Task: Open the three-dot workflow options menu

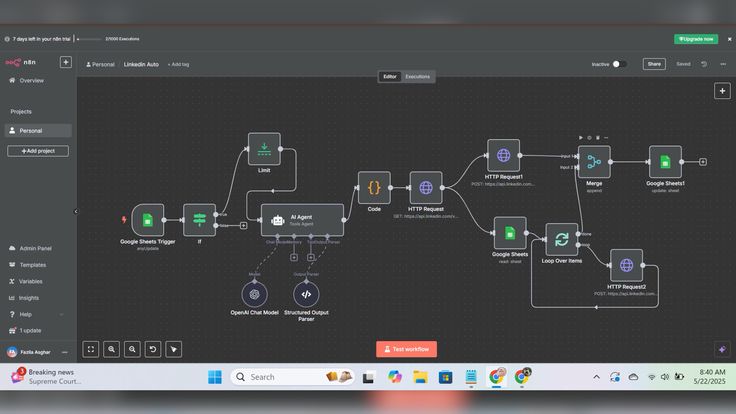Action: [x=723, y=64]
